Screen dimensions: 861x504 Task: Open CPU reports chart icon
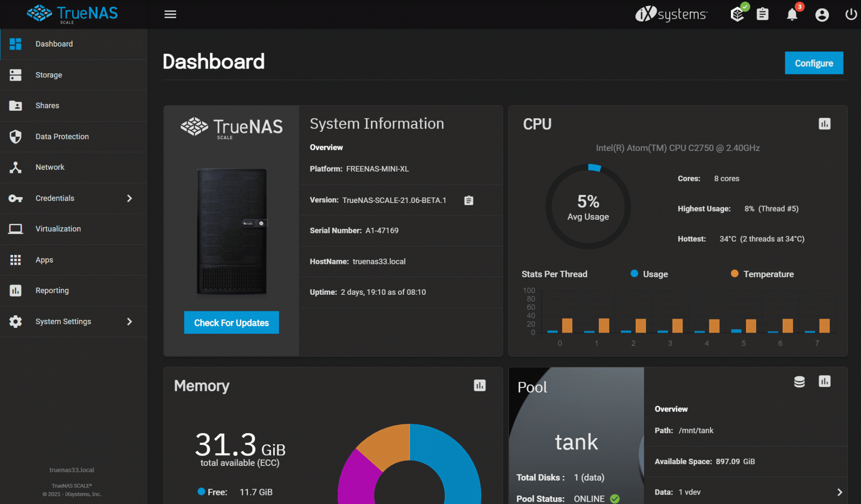824,124
